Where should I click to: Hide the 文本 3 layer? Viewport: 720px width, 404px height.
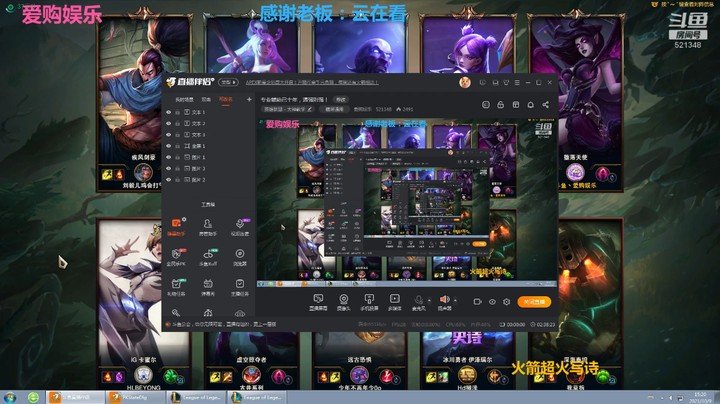point(169,135)
